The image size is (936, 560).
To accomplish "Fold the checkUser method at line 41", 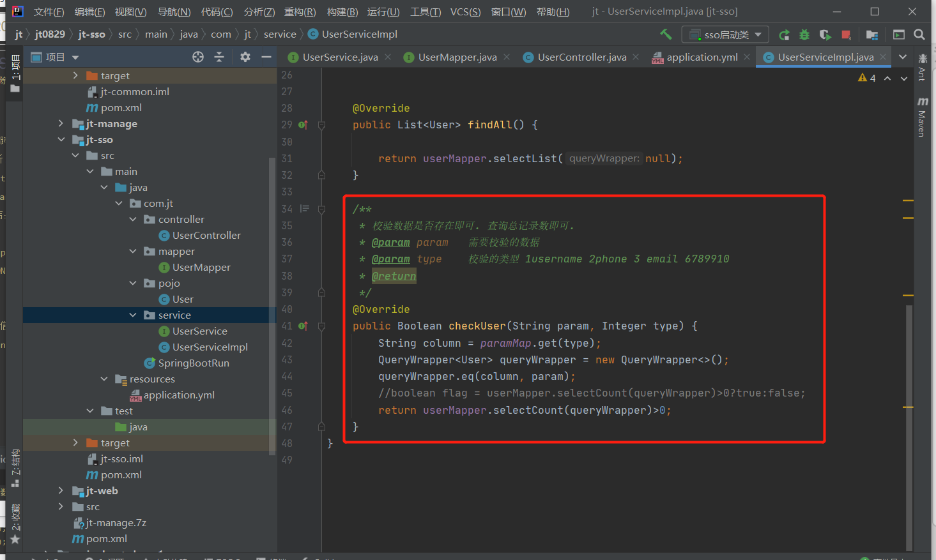I will 322,326.
